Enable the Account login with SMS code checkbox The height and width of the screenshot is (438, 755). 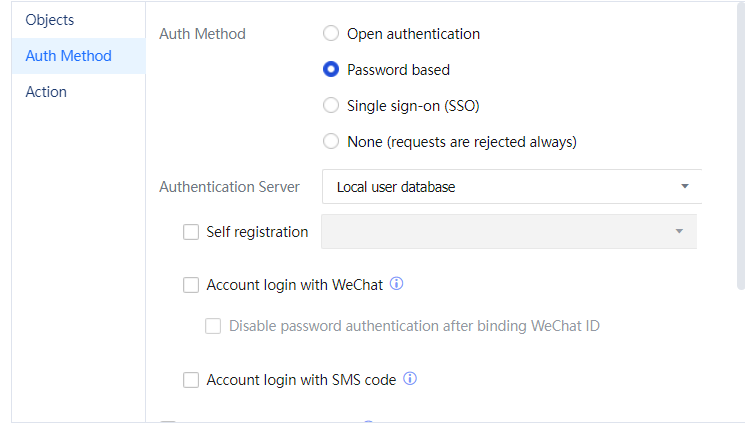pyautogui.click(x=191, y=380)
